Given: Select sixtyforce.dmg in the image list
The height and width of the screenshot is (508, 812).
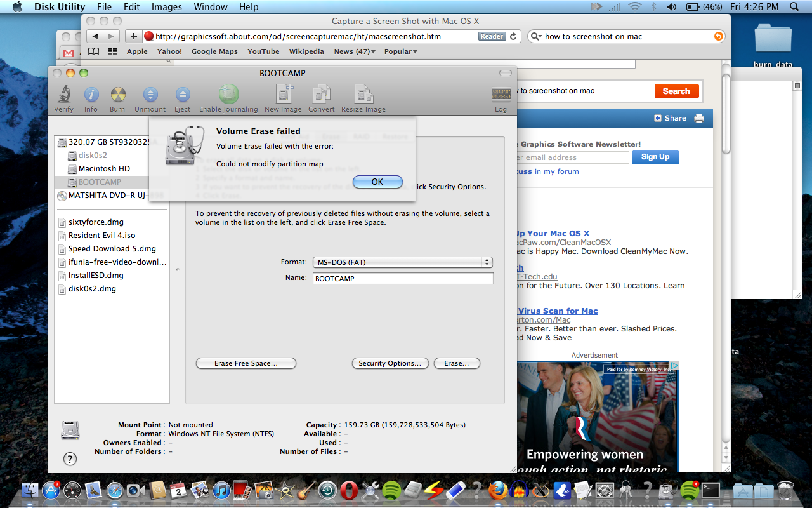Looking at the screenshot, I should 96,222.
